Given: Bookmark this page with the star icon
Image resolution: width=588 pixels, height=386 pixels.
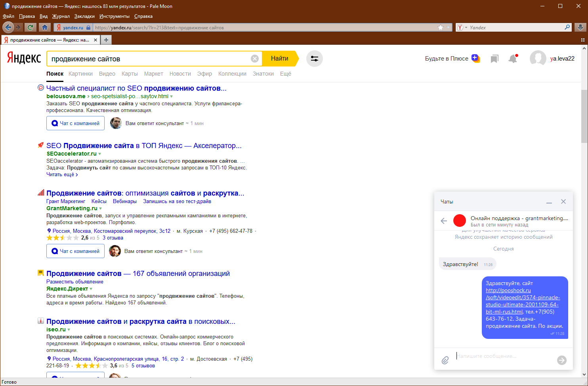Looking at the screenshot, I should coord(441,27).
